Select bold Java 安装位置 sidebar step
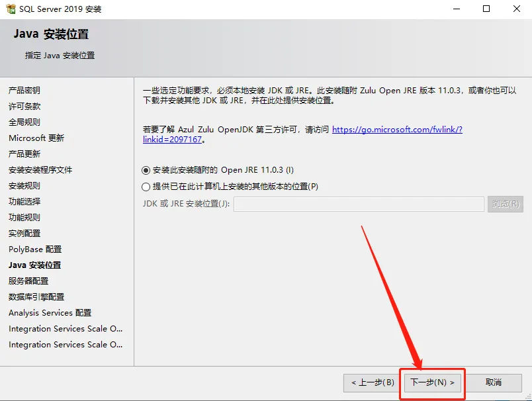Image resolution: width=532 pixels, height=401 pixels. click(34, 265)
